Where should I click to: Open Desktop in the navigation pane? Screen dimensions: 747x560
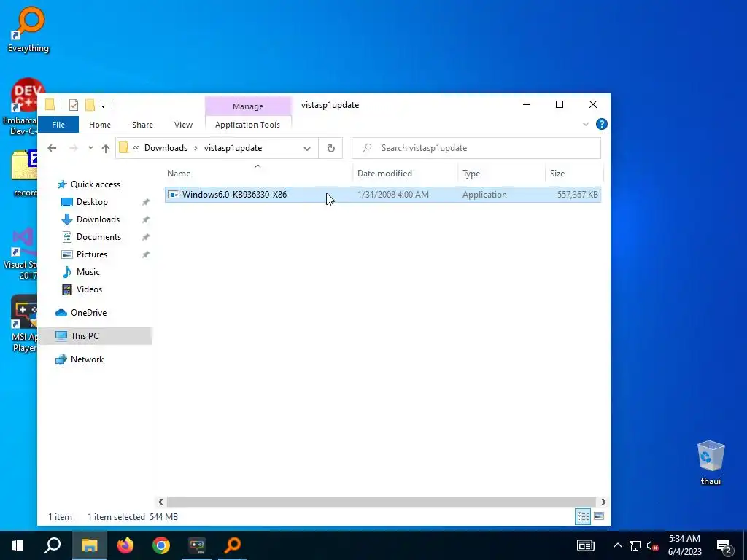pyautogui.click(x=92, y=203)
